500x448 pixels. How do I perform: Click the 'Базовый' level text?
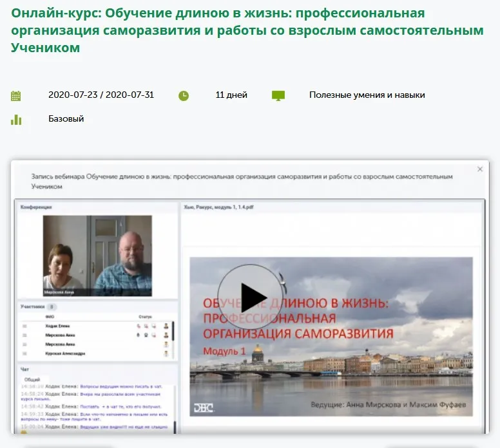click(66, 119)
